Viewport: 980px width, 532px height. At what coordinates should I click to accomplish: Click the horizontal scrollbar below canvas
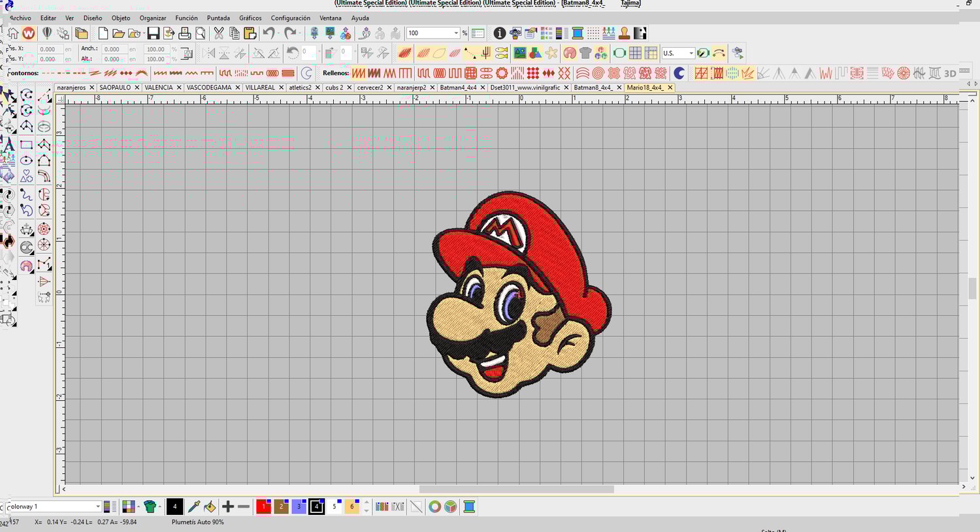point(516,489)
